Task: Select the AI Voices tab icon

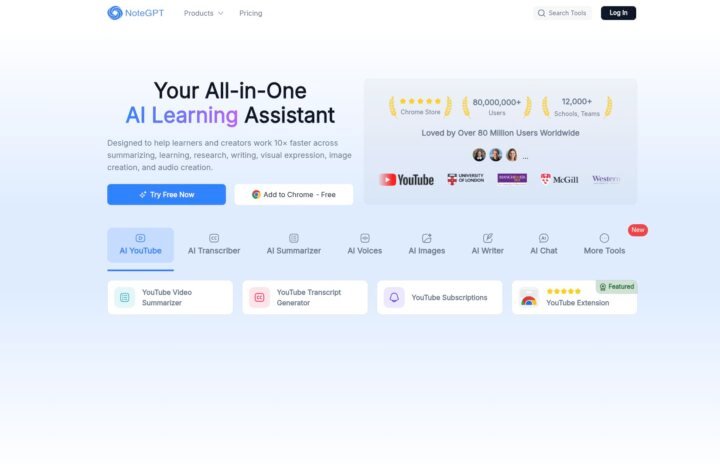Action: [365, 238]
